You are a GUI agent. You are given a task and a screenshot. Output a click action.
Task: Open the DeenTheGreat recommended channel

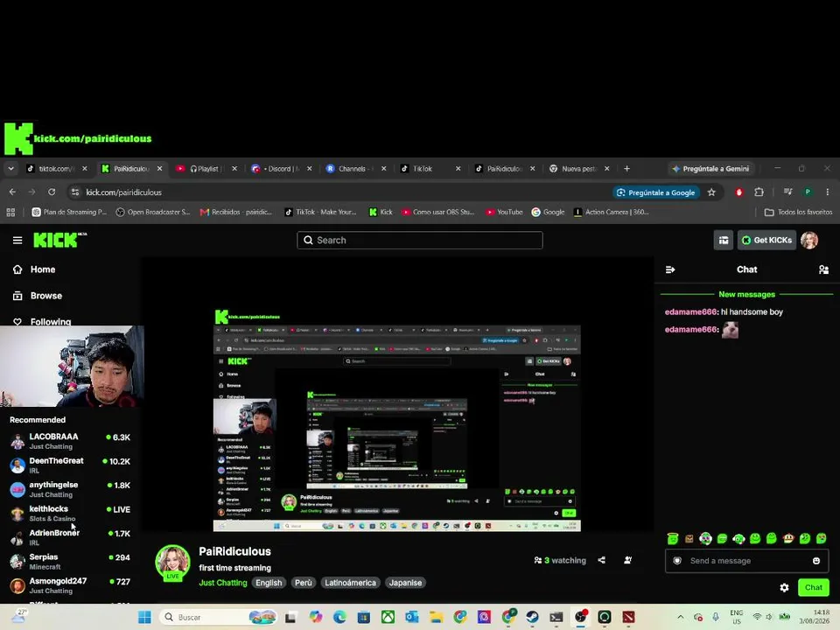click(x=71, y=465)
